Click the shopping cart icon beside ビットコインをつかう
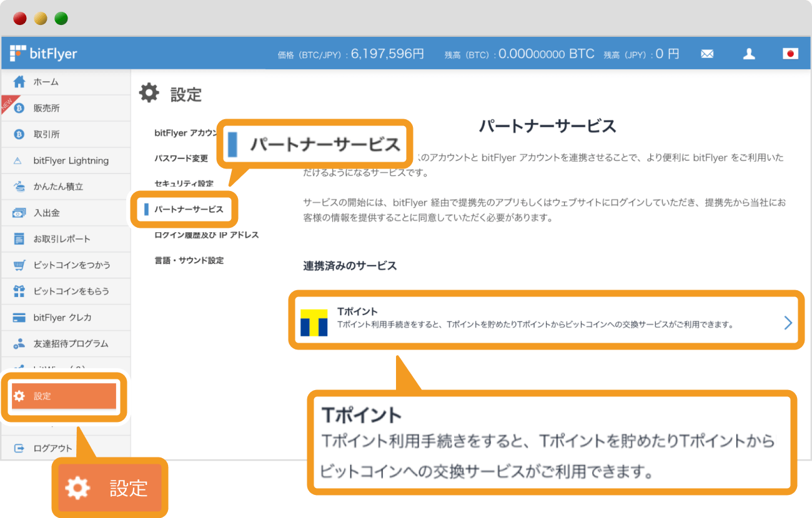This screenshot has width=812, height=518. (x=19, y=265)
